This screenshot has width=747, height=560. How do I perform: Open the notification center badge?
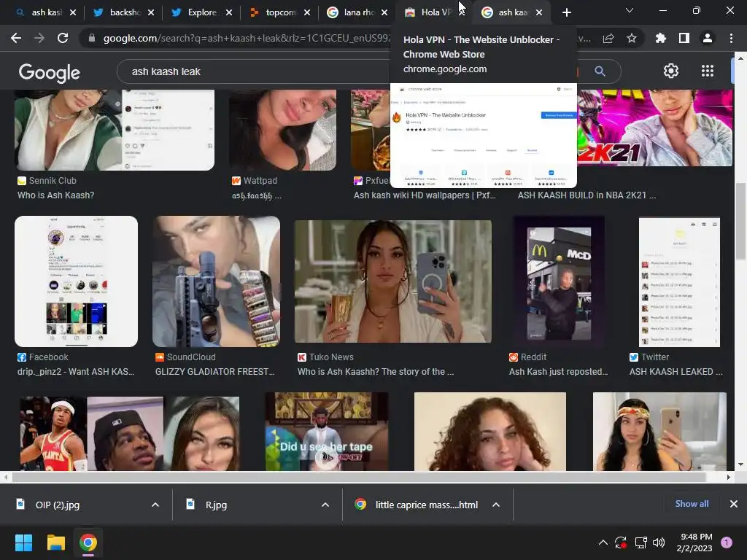click(727, 542)
